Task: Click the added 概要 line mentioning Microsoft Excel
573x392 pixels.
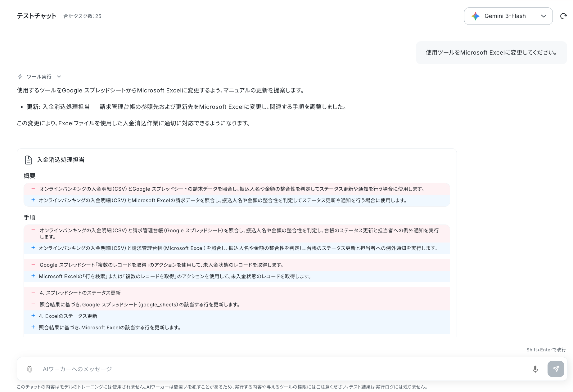Action: (x=237, y=200)
